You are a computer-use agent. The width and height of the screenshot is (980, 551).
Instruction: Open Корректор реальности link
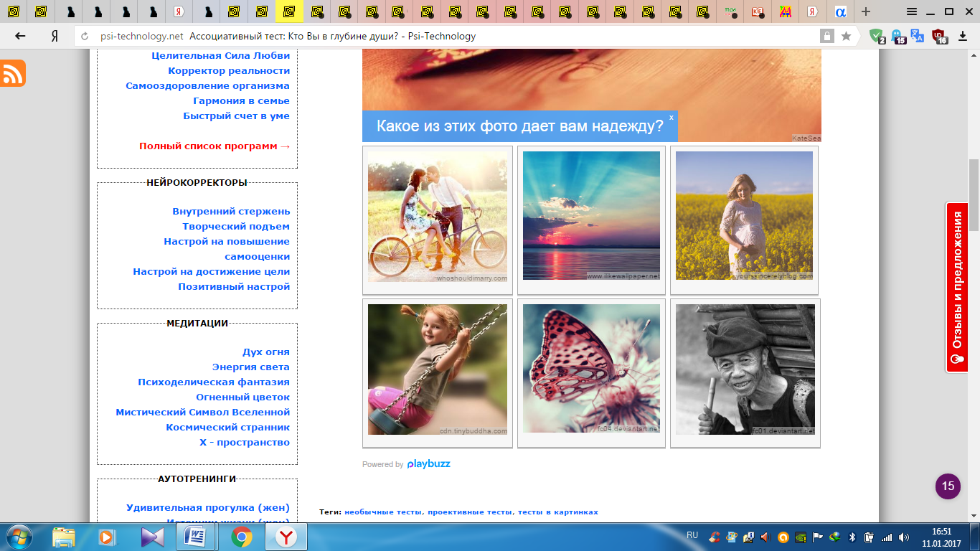click(229, 70)
